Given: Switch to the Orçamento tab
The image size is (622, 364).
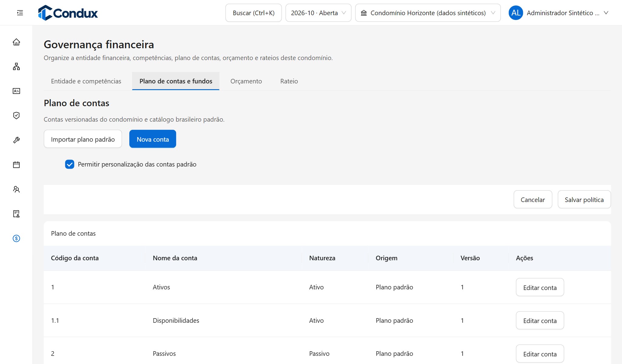Looking at the screenshot, I should pos(246,81).
